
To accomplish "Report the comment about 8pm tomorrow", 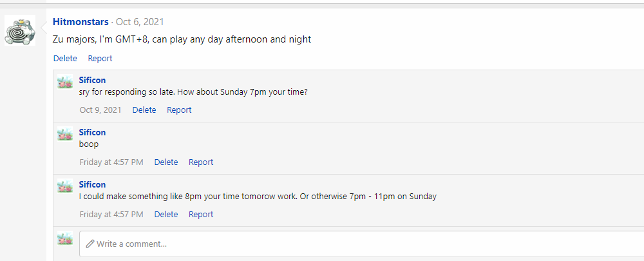I will click(201, 215).
